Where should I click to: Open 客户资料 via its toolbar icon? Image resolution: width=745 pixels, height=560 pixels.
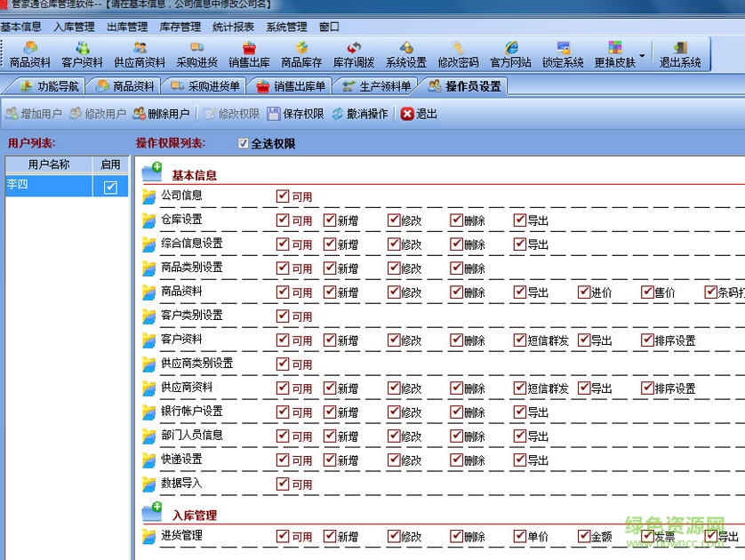coord(81,53)
